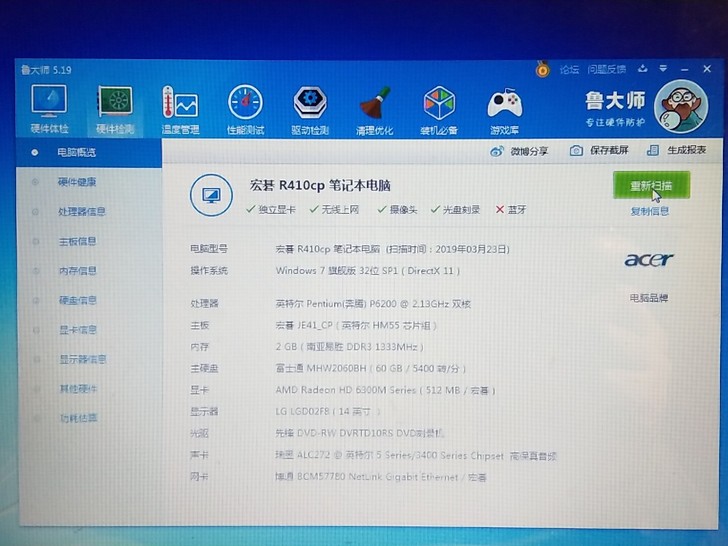Click the camera icon for 保存截屏
Screen dimensions: 728x546
point(576,150)
